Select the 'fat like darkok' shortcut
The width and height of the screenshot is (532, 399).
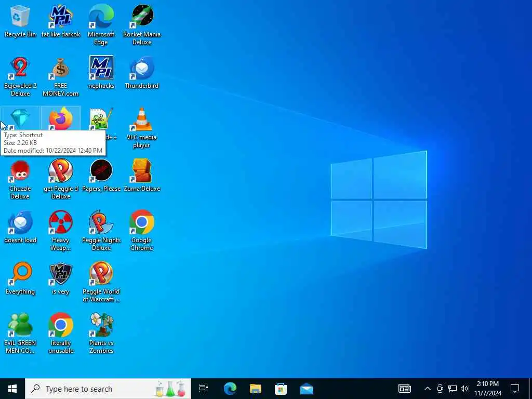coord(61,21)
